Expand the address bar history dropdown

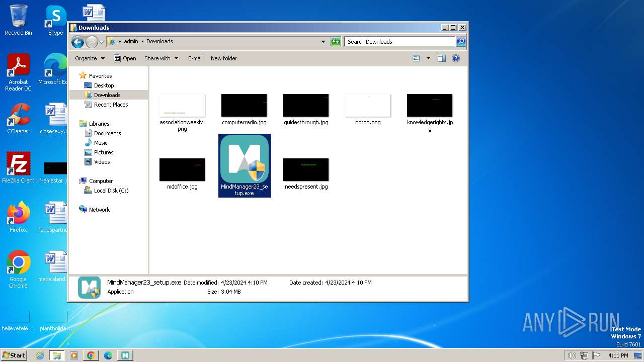point(323,42)
